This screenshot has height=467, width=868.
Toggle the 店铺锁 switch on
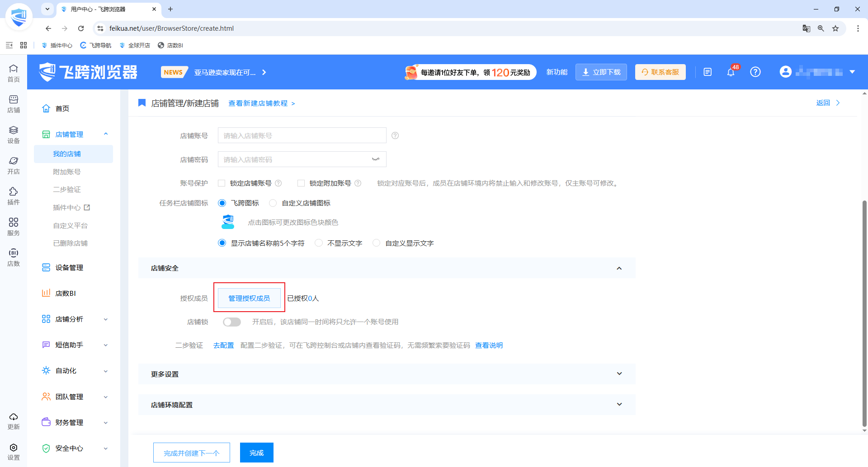pyautogui.click(x=232, y=322)
